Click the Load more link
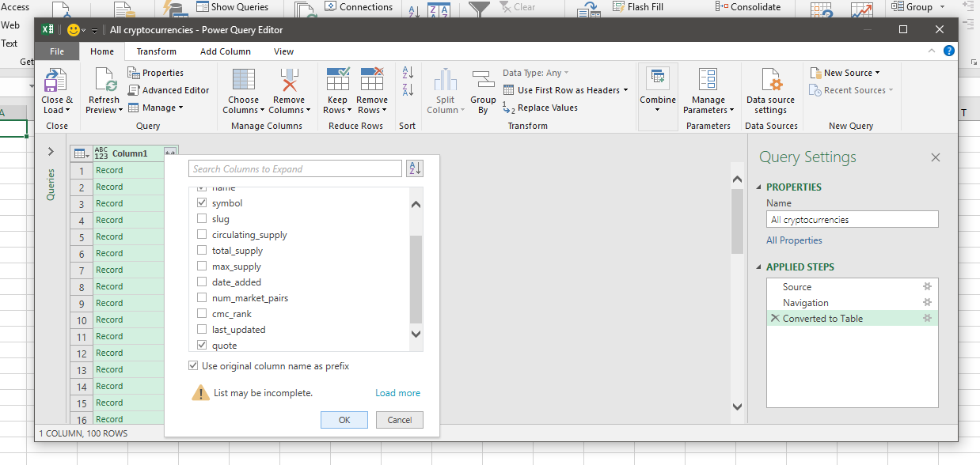 click(398, 393)
